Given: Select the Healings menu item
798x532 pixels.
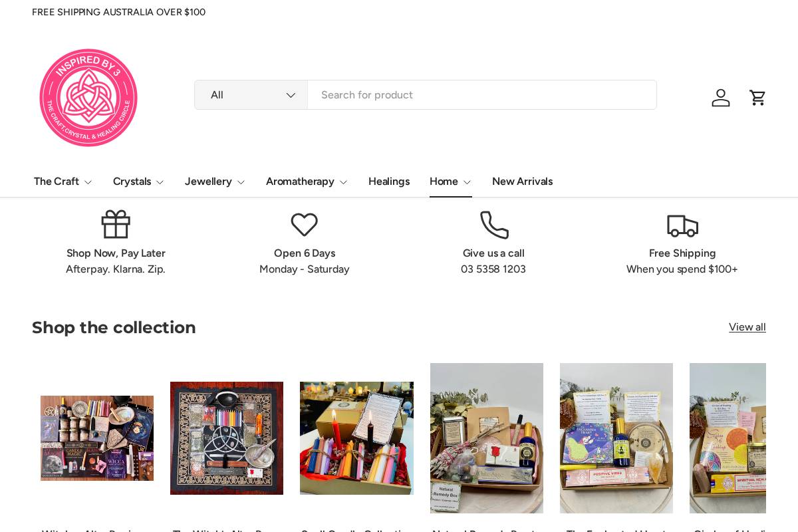Looking at the screenshot, I should tap(389, 182).
